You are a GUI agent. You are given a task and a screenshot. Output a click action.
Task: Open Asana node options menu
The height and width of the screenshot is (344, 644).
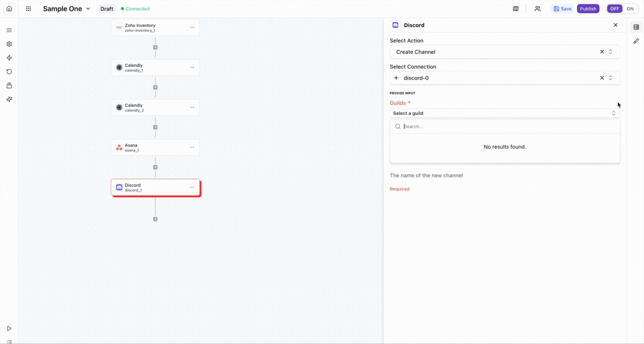click(192, 147)
